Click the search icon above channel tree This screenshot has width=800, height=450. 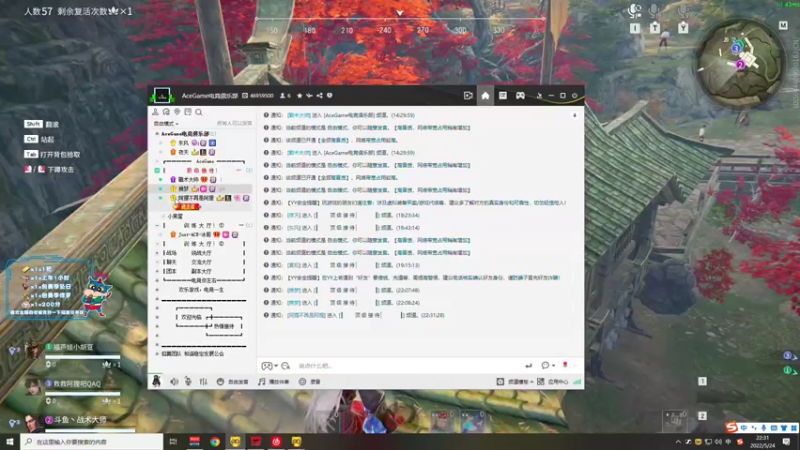199,112
